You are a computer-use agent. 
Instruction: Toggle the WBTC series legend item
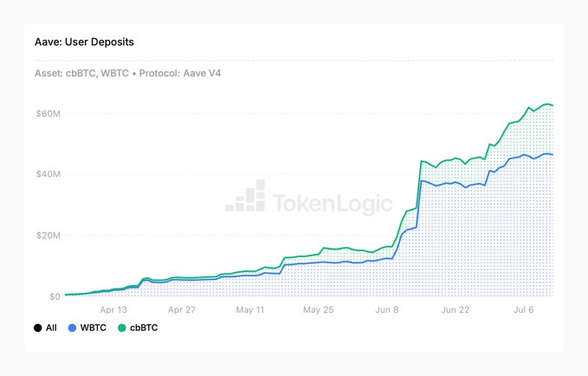[x=87, y=327]
